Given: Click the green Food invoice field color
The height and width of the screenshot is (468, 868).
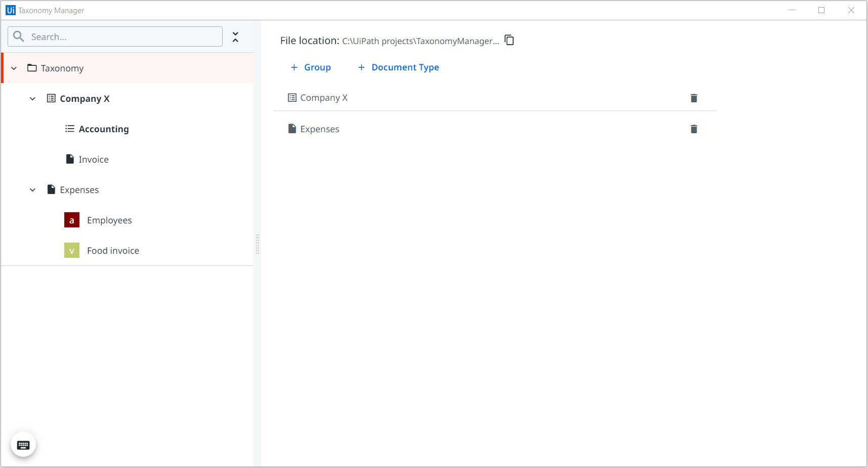Looking at the screenshot, I should click(x=72, y=250).
